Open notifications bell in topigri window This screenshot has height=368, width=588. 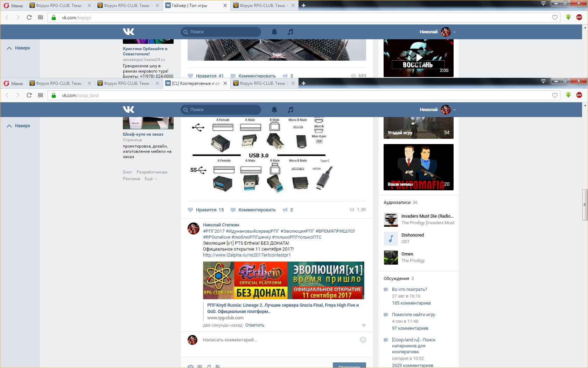point(274,32)
